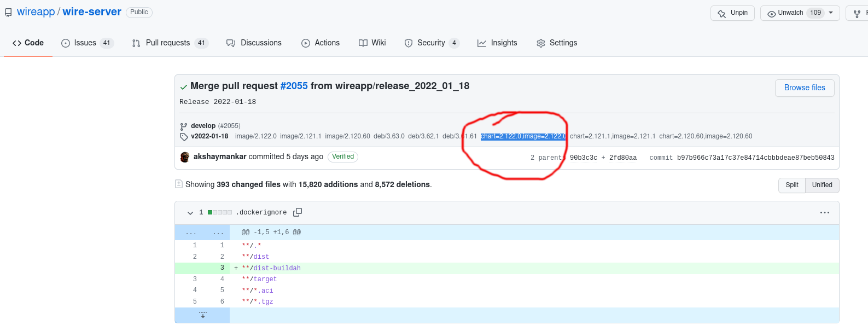Switch diff view to Unified
The image size is (868, 331).
[x=822, y=185]
